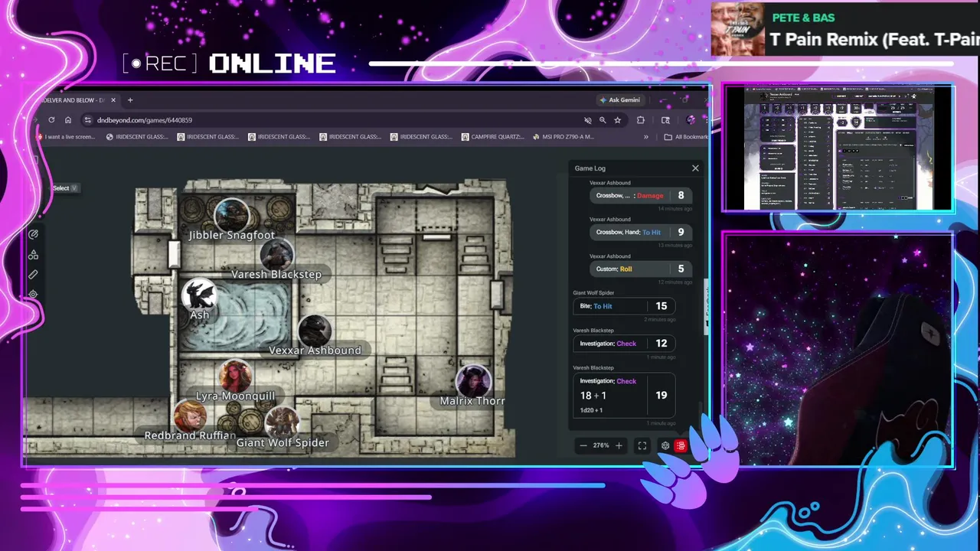Screen dimensions: 980x551
Task: Select the Shapes tool in map toolbar
Action: coord(33,255)
